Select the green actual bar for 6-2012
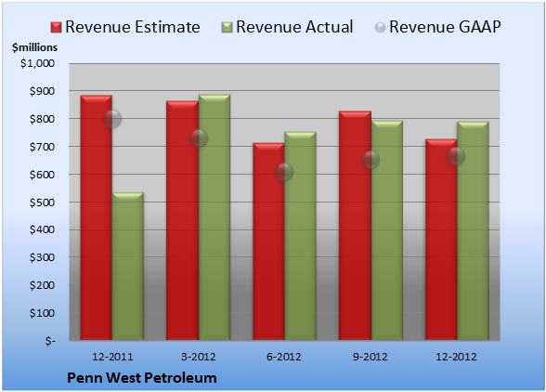This screenshot has width=546, height=392. [300, 236]
